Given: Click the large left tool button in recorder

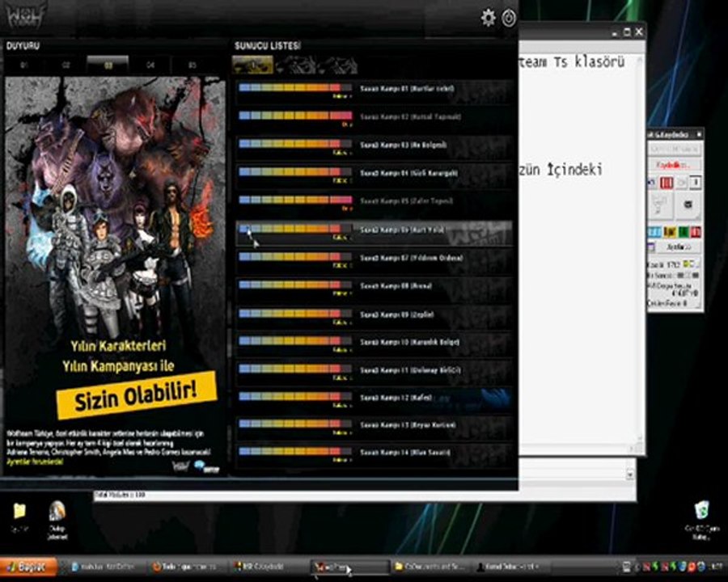Looking at the screenshot, I should coord(660,205).
